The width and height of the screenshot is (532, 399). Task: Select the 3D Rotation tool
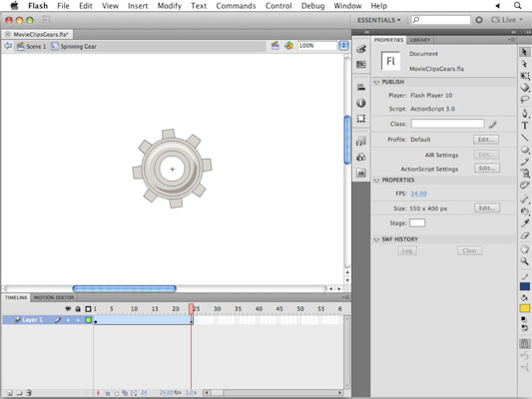point(525,88)
